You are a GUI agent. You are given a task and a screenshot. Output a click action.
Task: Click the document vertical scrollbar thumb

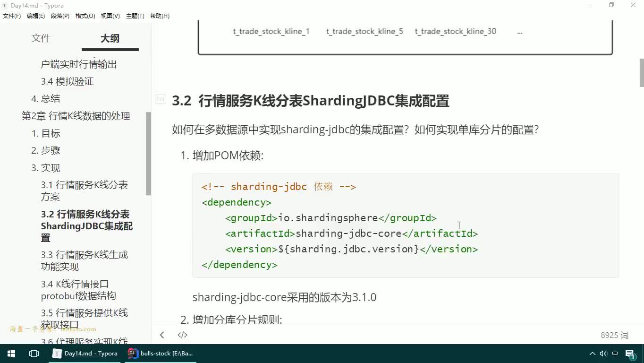tap(642, 73)
